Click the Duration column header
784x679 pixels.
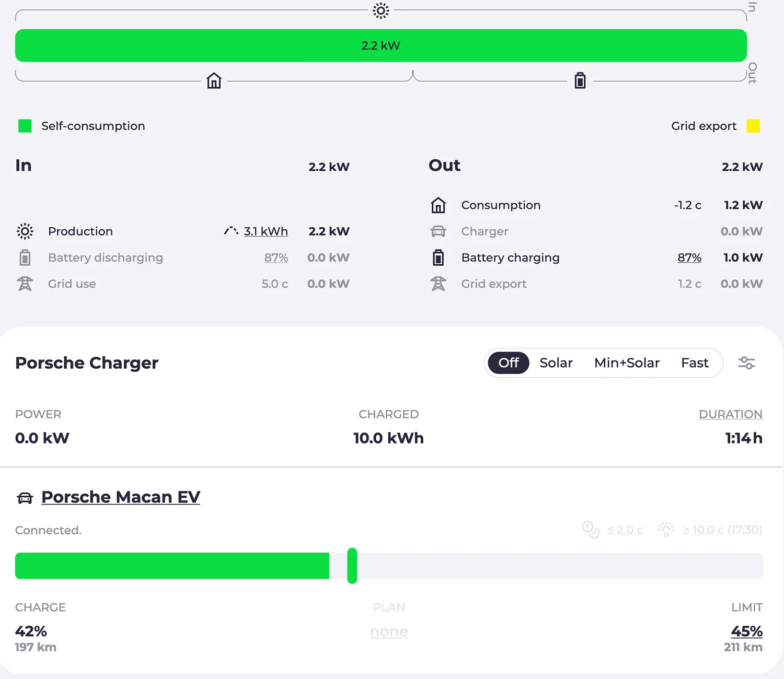click(x=731, y=414)
